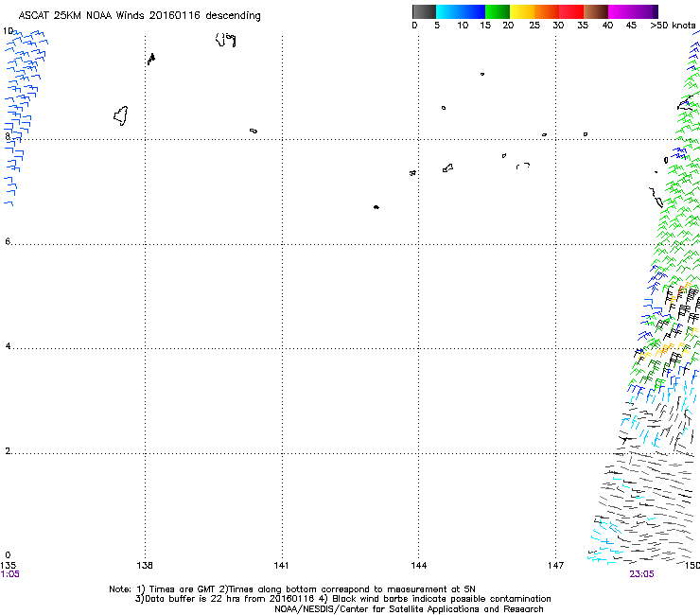Click the latitude axis label '4'

pyautogui.click(x=8, y=345)
